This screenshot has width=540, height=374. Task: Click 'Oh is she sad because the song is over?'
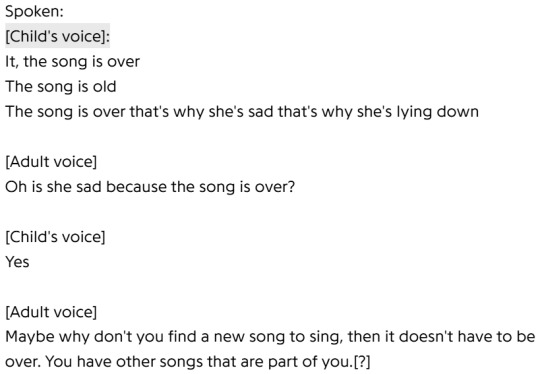[x=150, y=187]
